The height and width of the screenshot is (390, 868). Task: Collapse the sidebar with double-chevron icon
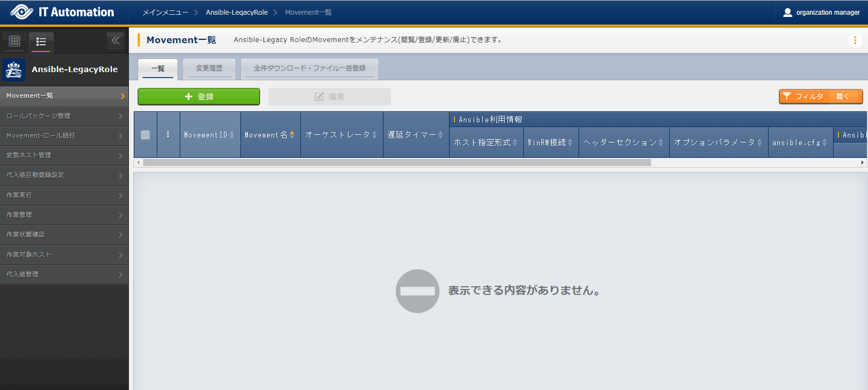click(115, 40)
